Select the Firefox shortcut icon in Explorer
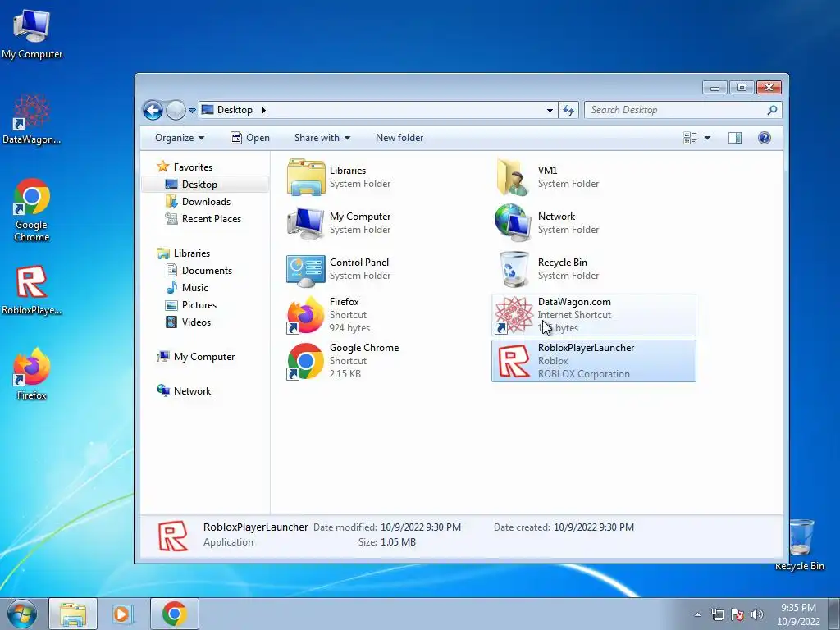Screen dimensions: 840x630 click(306, 315)
